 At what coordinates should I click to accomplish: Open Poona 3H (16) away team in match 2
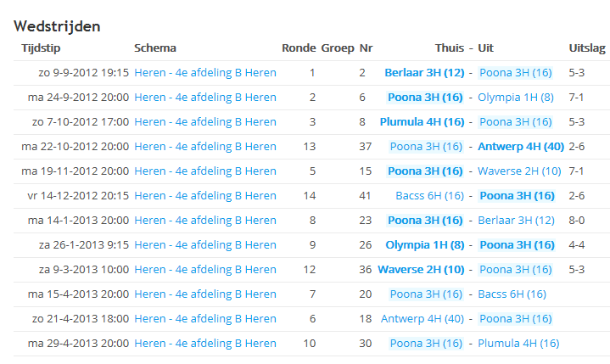pos(516,73)
